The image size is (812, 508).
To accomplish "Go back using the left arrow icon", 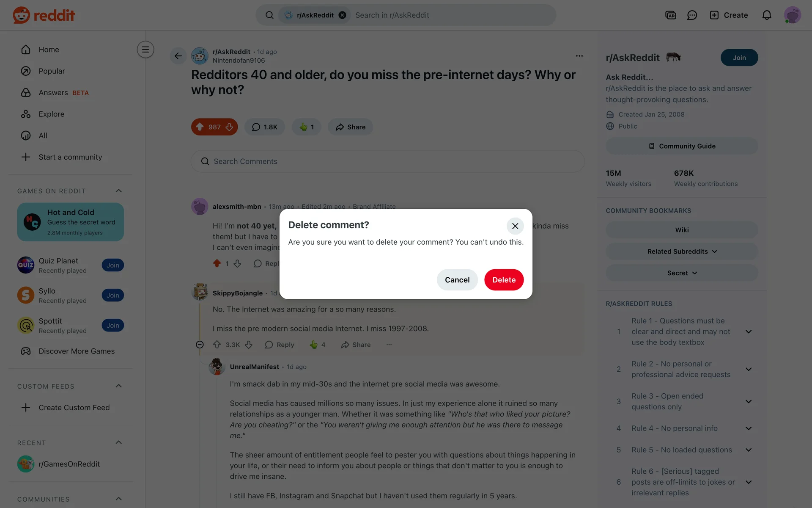I will click(178, 56).
